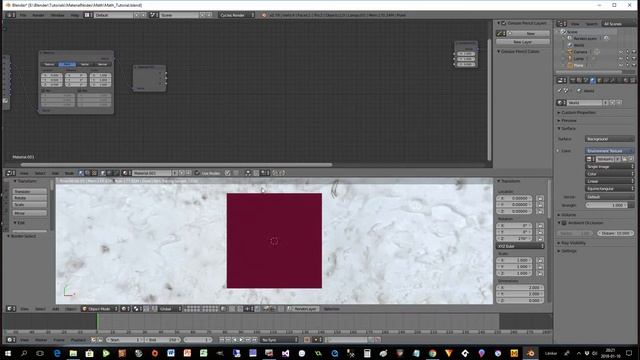
Task: Open the All Scenes outliner filter dropdown
Action: tap(618, 24)
